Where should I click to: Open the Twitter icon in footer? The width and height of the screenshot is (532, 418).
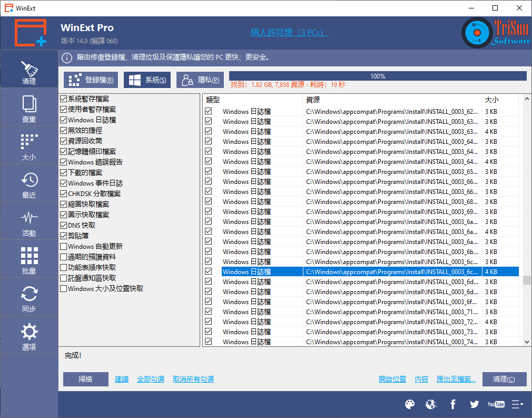(474, 404)
